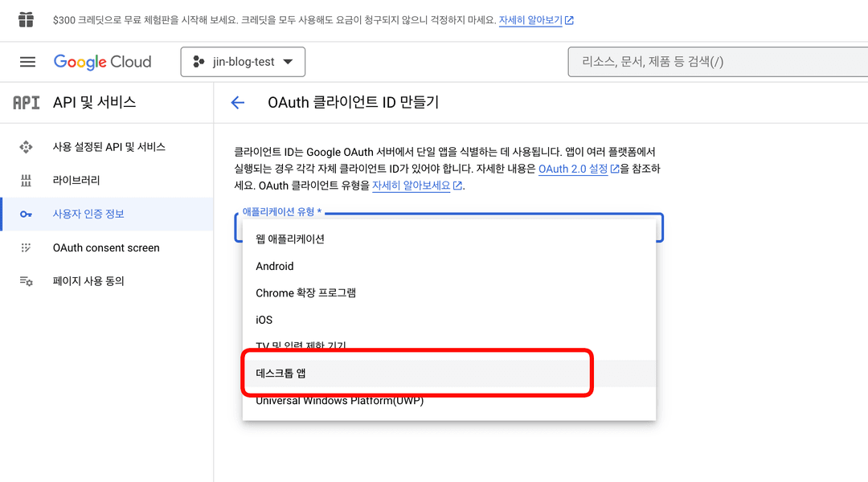This screenshot has width=868, height=482.
Task: Select iOS application type
Action: pos(449,320)
